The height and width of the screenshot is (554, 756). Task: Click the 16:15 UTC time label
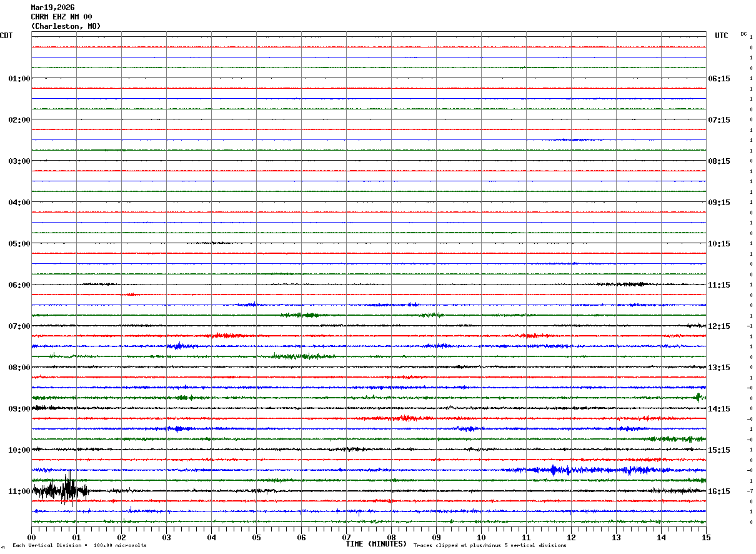coord(719,491)
